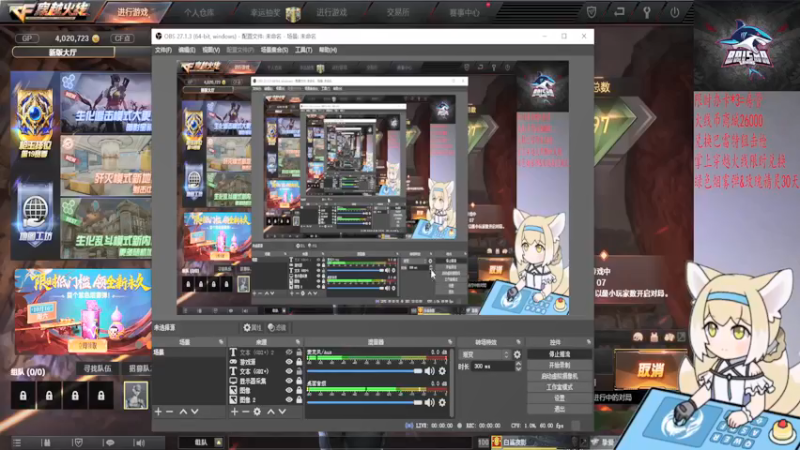
Task: Toggle visibility of 图像 source
Action: point(289,390)
